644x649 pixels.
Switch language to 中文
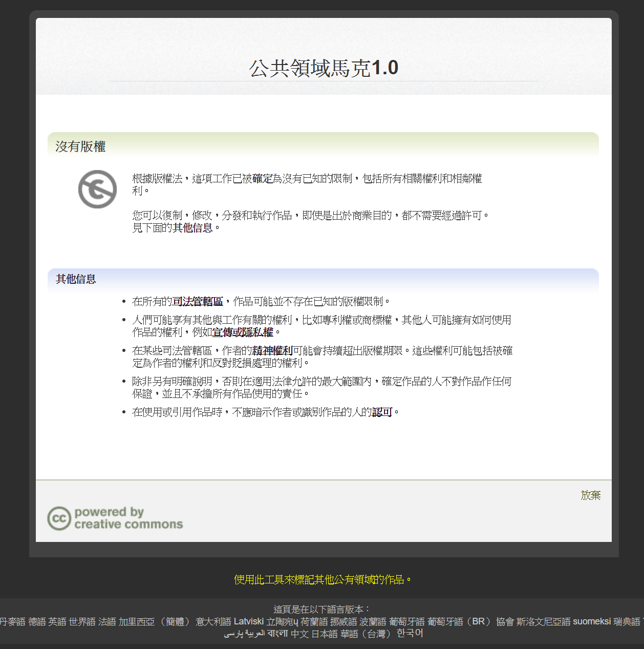[x=300, y=634]
